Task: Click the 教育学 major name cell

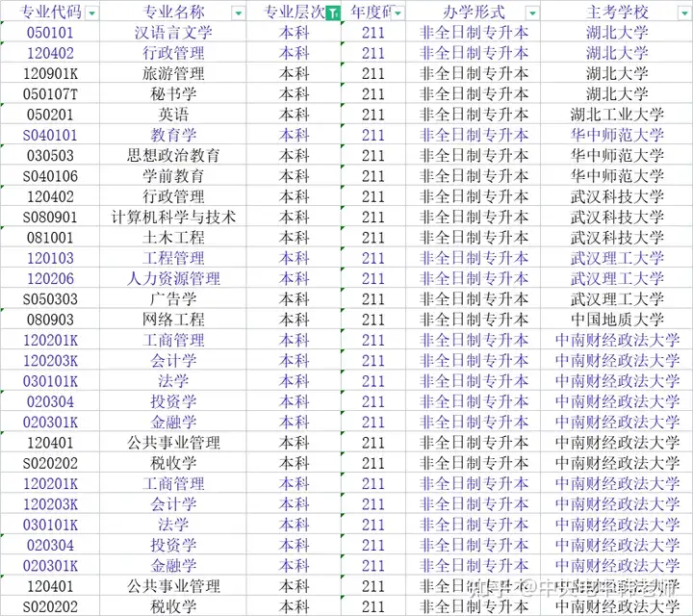Action: [173, 135]
